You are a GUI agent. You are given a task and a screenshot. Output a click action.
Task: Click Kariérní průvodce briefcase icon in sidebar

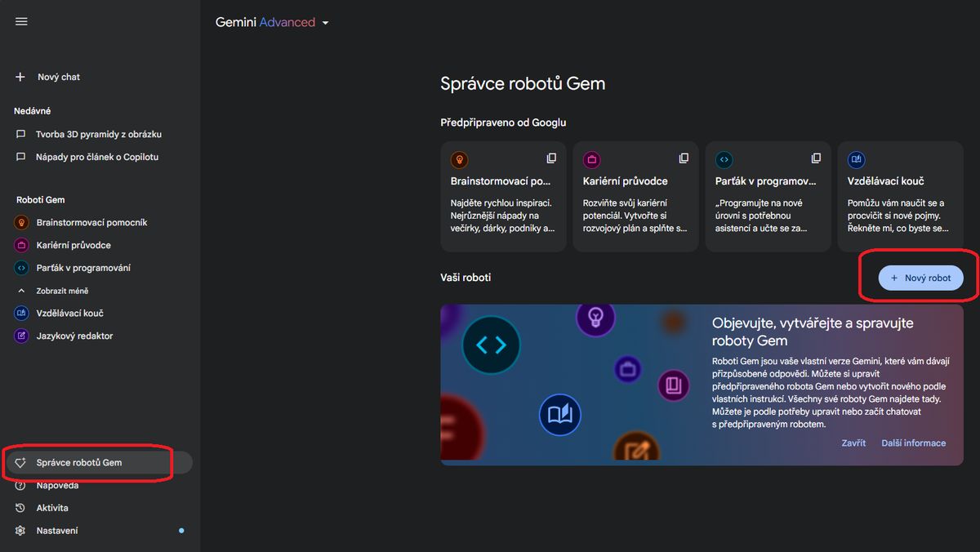coord(21,245)
